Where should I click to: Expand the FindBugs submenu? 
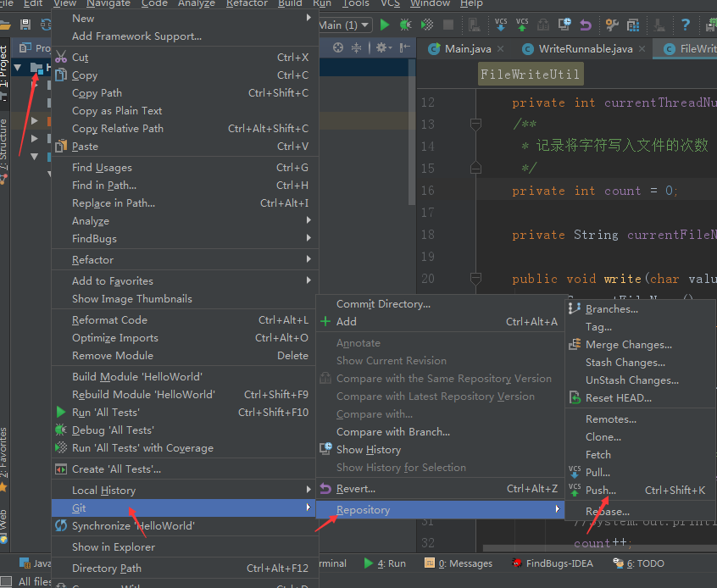tap(185, 239)
